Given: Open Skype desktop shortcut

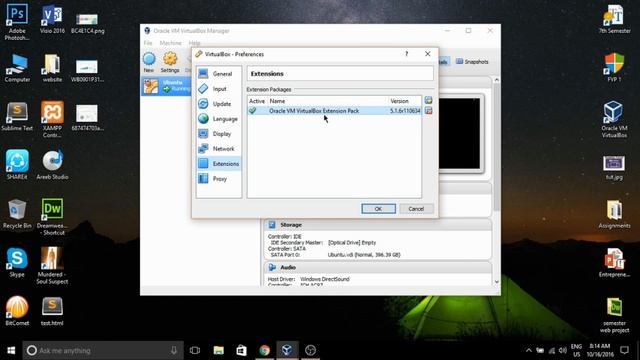Looking at the screenshot, I should (17, 262).
